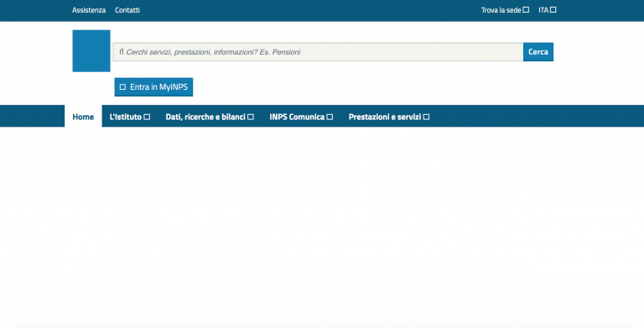The height and width of the screenshot is (328, 644).
Task: Click the blue INPS logo square
Action: point(91,50)
